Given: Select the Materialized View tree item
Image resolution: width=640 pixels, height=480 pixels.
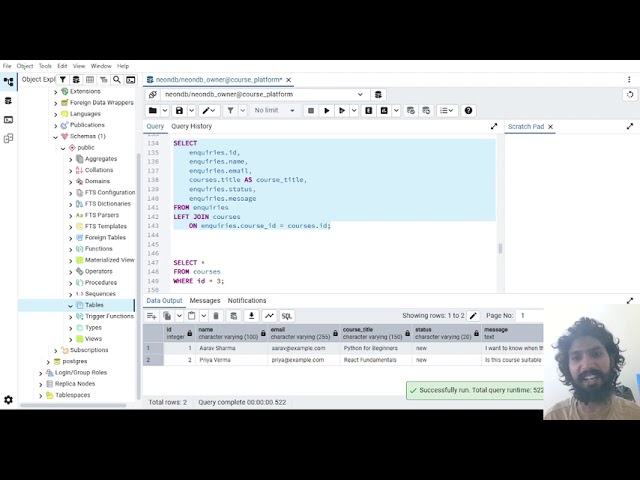Looking at the screenshot, I should 109,260.
